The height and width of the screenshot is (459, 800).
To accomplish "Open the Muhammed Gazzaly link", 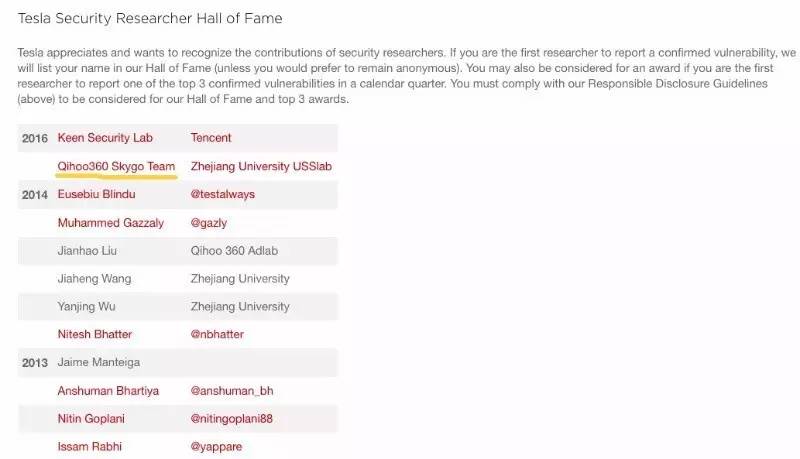I will [x=110, y=223].
